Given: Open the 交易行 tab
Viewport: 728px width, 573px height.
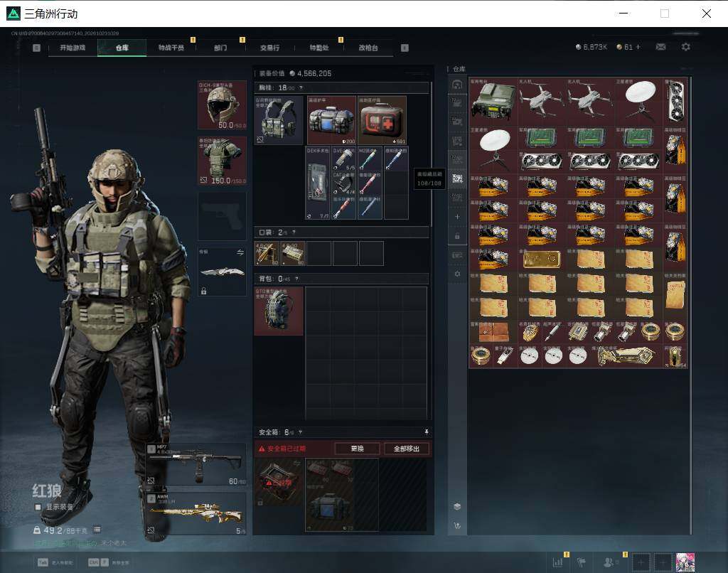Looking at the screenshot, I should [269, 48].
